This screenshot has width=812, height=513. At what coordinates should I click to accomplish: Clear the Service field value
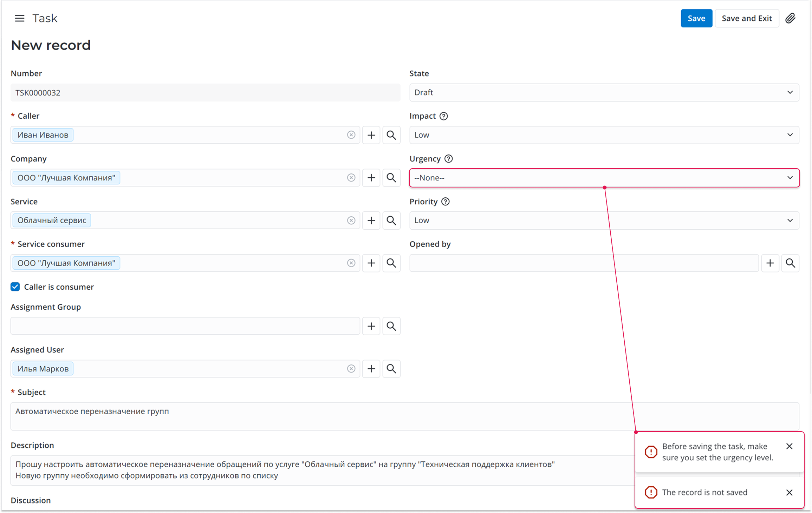pyautogui.click(x=351, y=221)
